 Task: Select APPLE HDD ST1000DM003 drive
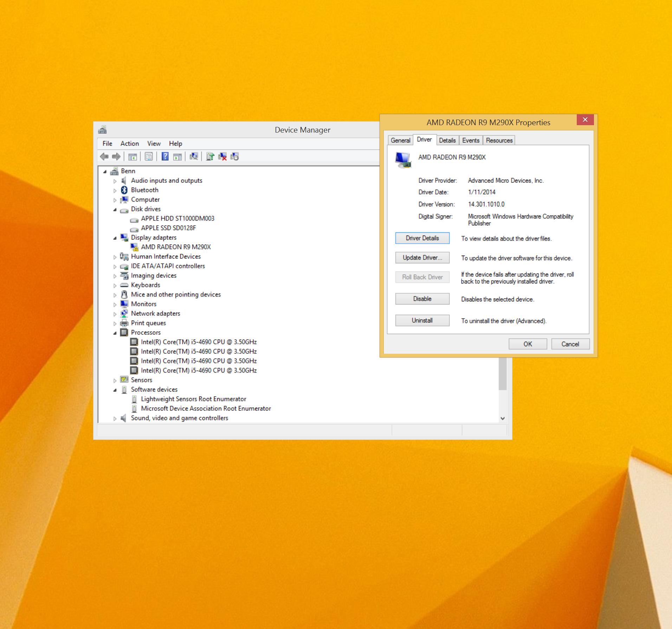point(177,218)
